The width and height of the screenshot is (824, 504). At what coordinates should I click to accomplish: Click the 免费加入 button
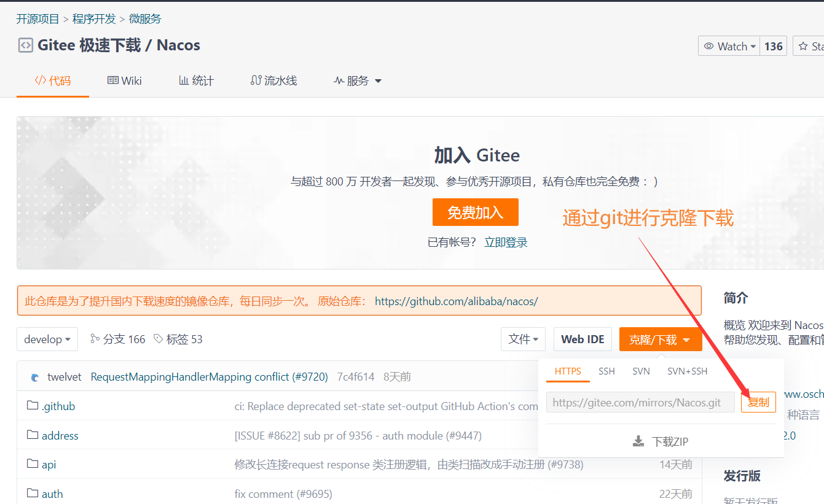476,212
